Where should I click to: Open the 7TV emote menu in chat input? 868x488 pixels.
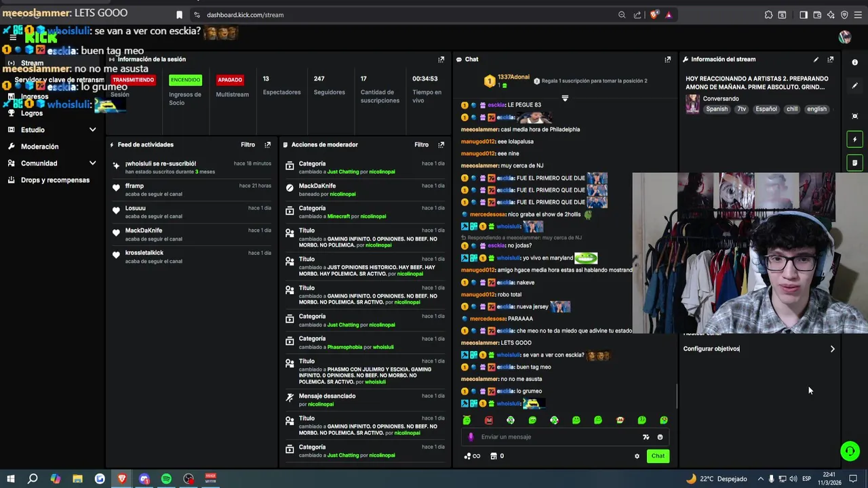(646, 437)
